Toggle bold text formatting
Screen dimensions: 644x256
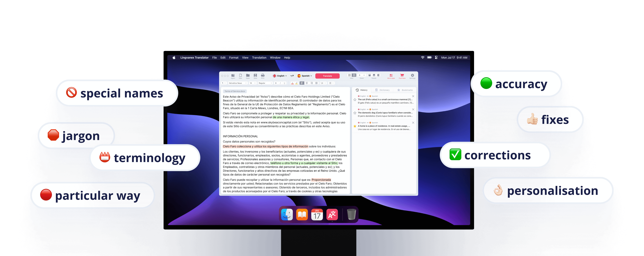coord(276,83)
